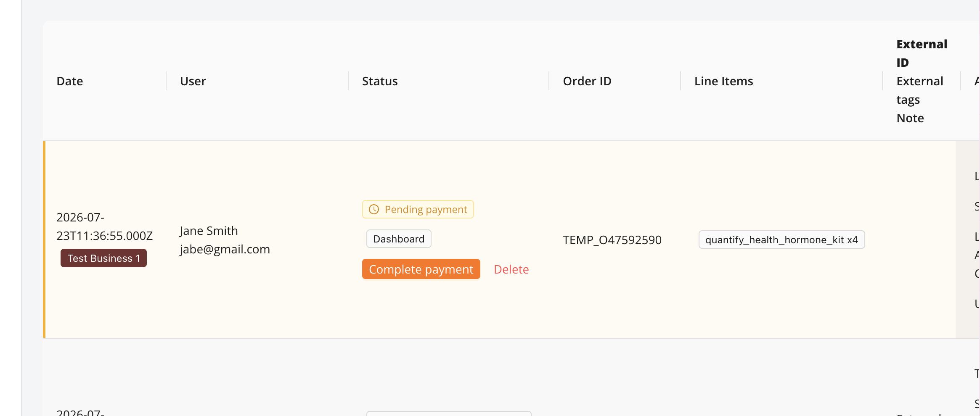
Task: Click the External tags header label
Action: [919, 90]
